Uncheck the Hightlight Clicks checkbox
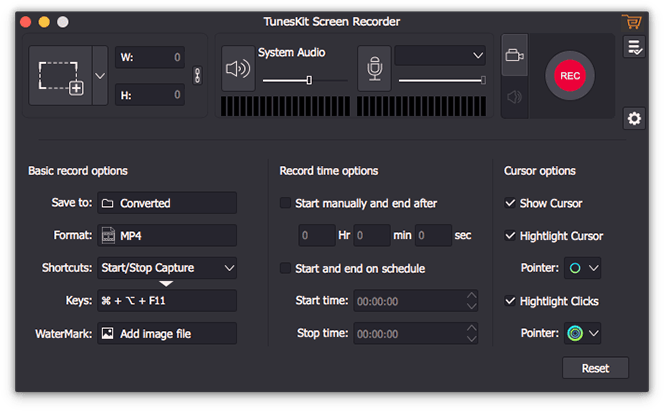The width and height of the screenshot is (664, 411). (x=510, y=301)
